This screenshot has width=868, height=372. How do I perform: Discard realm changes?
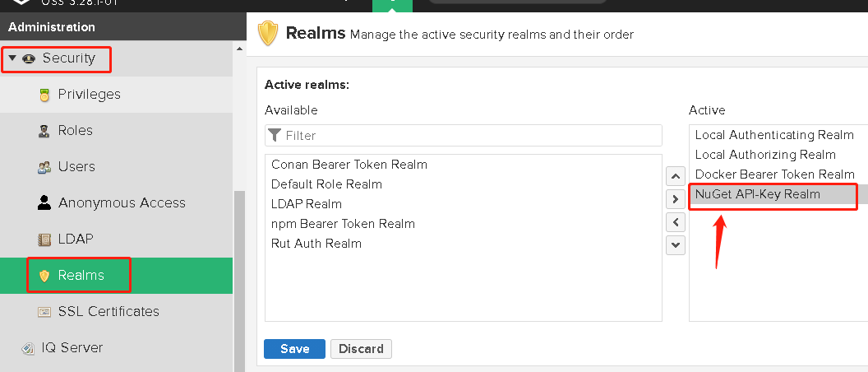(x=361, y=349)
